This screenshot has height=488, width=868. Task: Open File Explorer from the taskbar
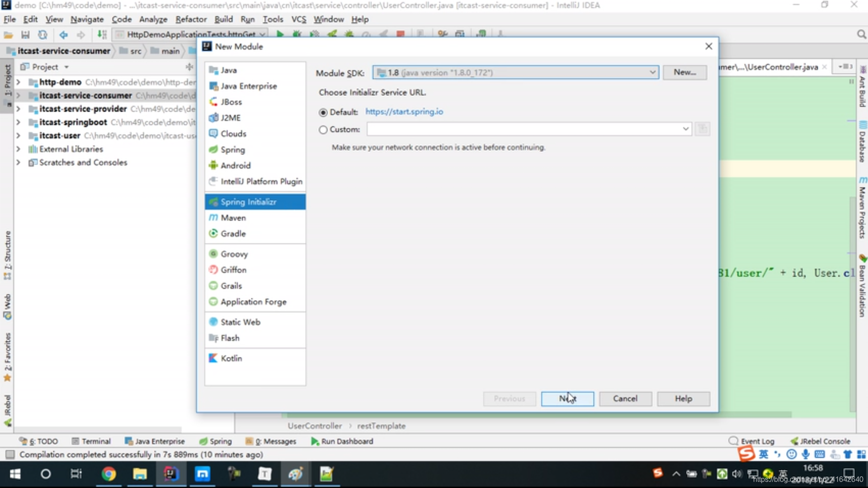point(140,474)
